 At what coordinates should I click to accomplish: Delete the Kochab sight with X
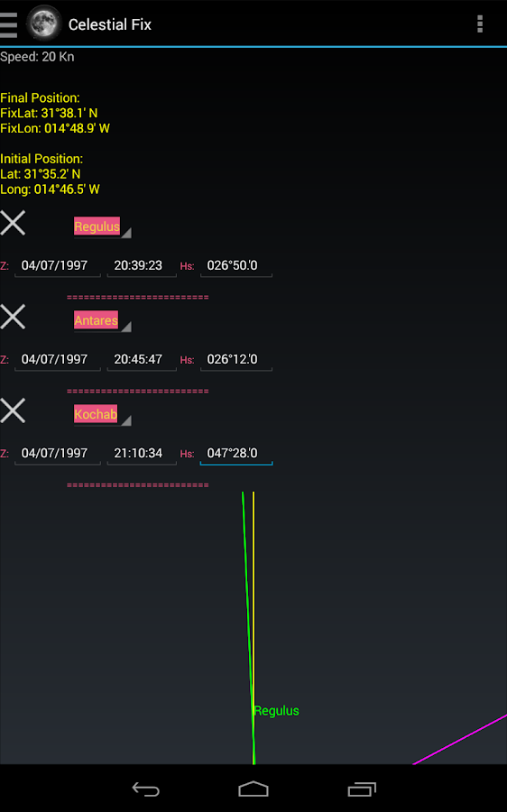(13, 411)
